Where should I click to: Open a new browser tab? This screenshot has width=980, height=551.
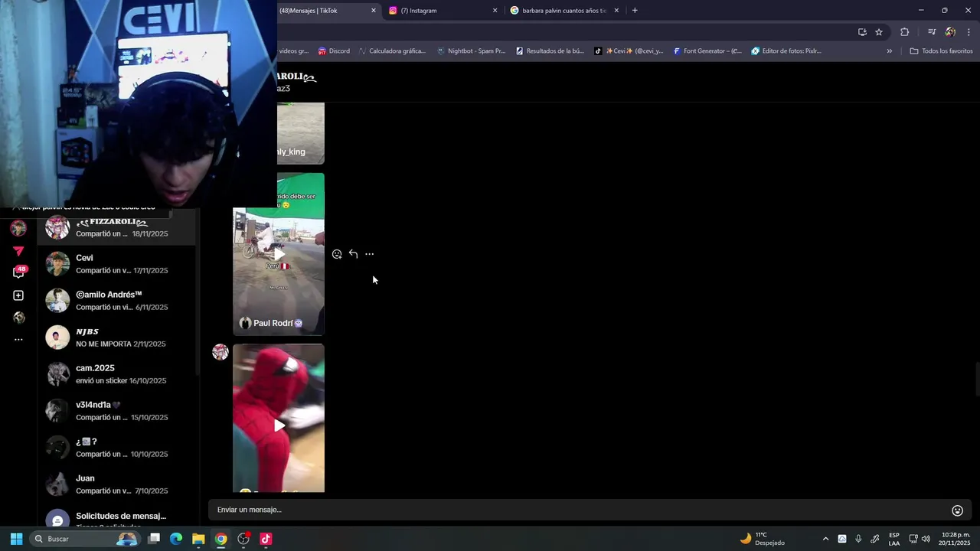click(x=635, y=11)
